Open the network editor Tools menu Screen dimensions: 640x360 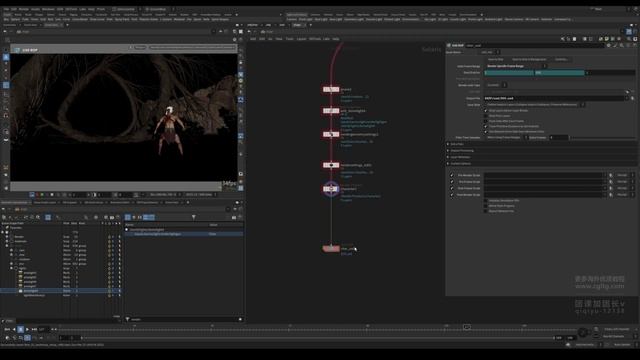point(289,39)
